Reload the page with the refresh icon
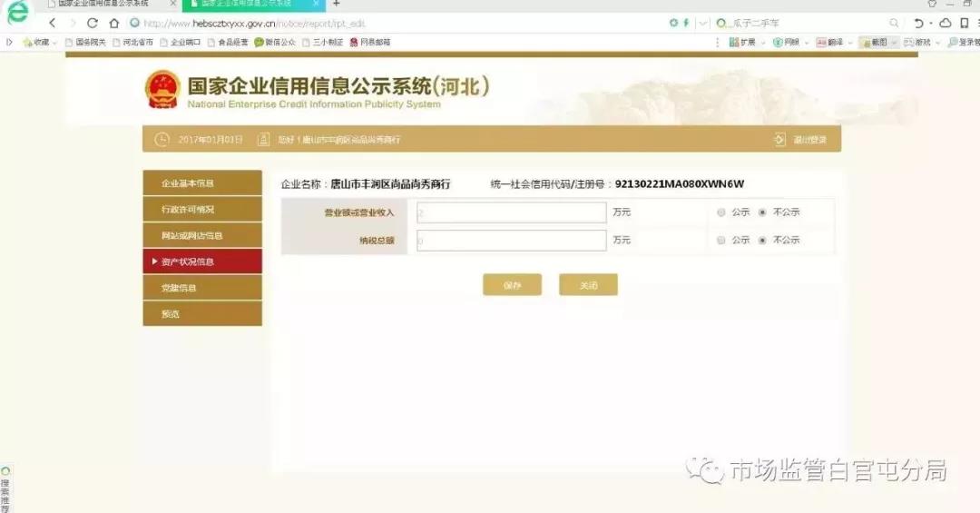The image size is (980, 513). click(92, 23)
